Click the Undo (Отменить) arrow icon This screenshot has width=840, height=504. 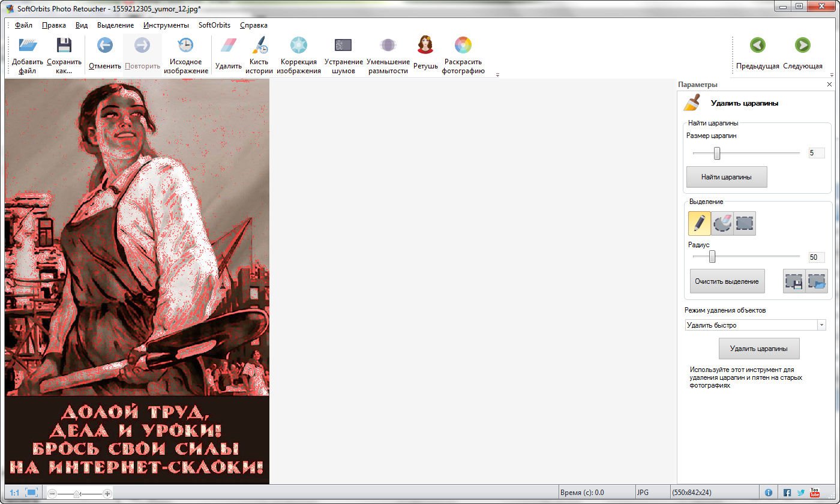click(x=104, y=46)
